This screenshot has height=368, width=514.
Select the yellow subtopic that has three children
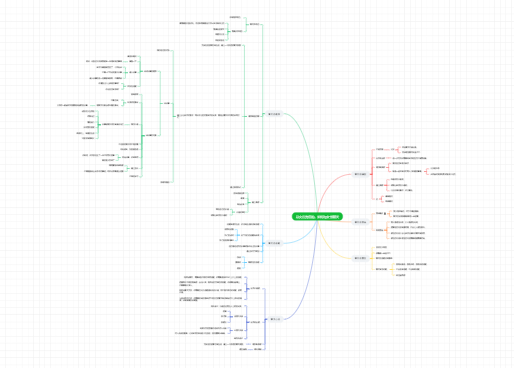tap(381, 269)
